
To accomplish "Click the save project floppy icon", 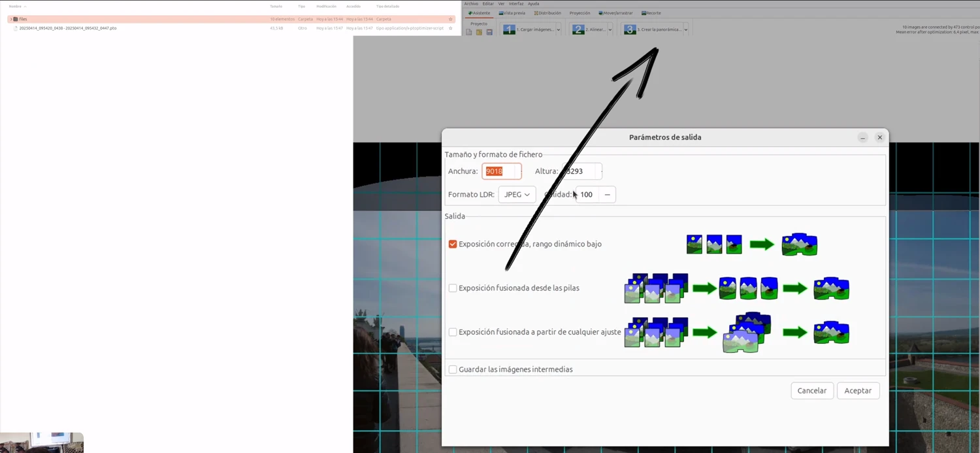I will tap(489, 32).
